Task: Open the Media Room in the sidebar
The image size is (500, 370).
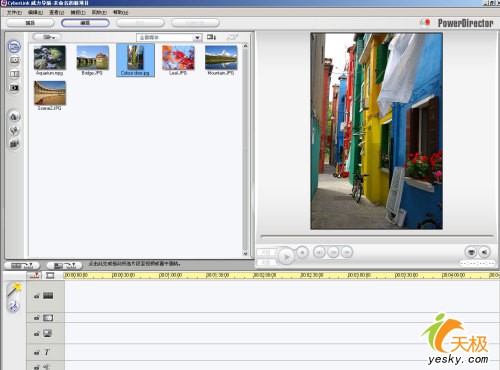Action: [x=14, y=47]
